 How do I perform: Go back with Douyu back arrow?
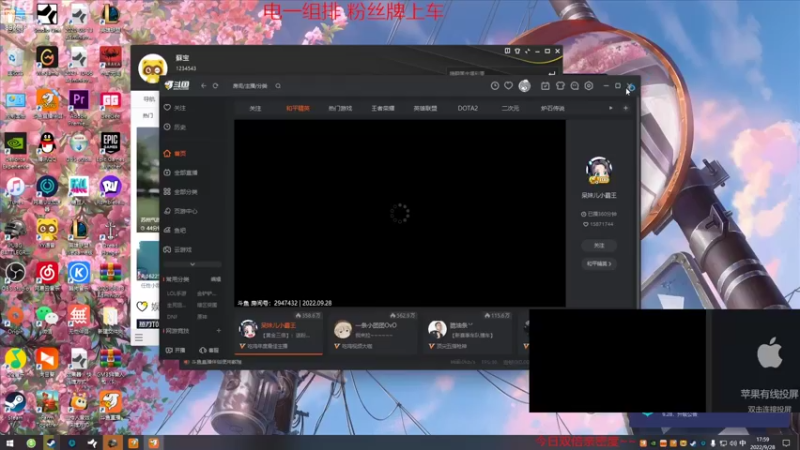coord(204,86)
